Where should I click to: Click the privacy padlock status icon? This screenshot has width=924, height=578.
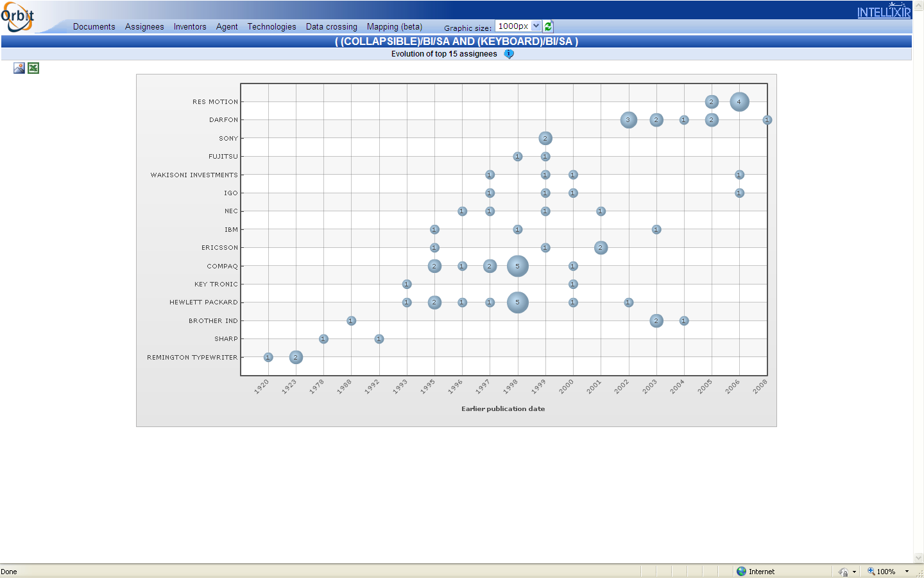[843, 572]
